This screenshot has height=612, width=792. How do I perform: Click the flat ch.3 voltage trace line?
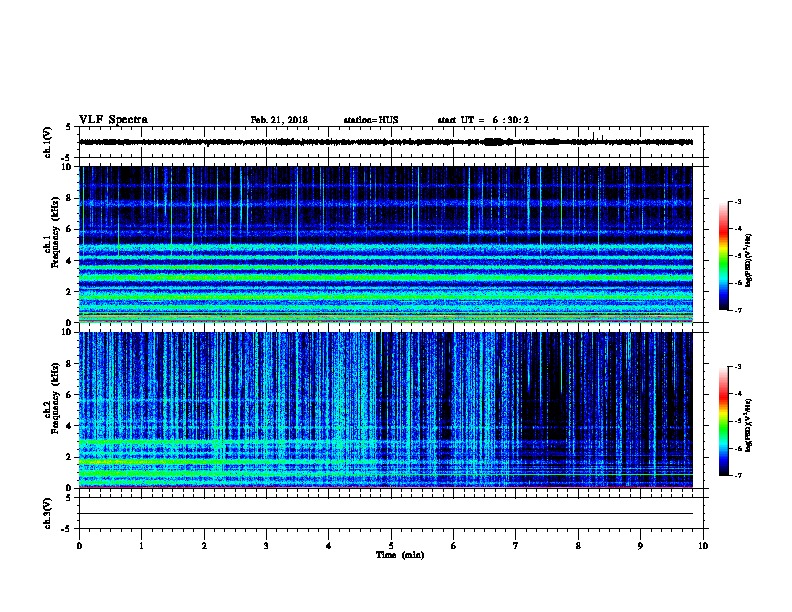point(386,514)
